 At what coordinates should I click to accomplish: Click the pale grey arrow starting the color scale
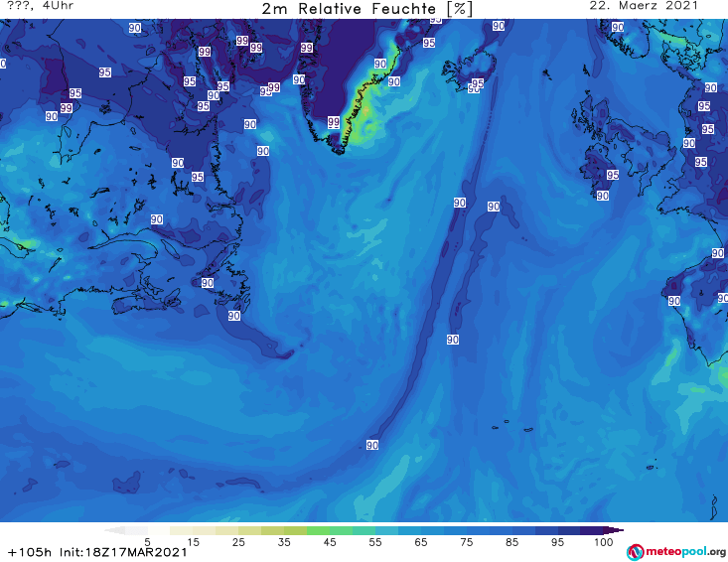click(115, 530)
